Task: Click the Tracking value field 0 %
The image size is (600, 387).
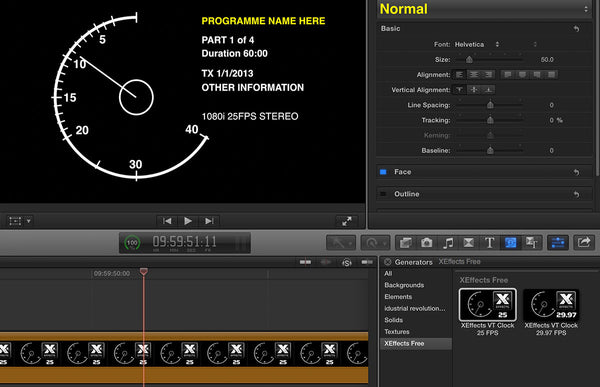Action: point(556,120)
